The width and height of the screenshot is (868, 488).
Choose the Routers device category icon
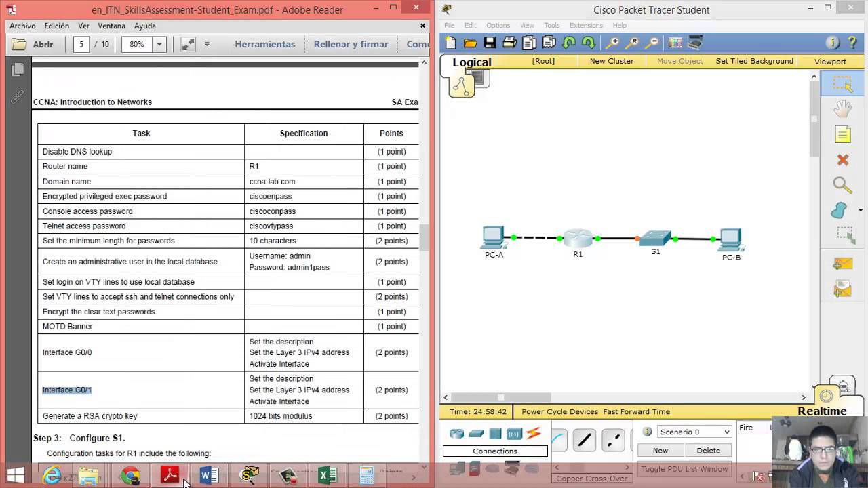456,434
